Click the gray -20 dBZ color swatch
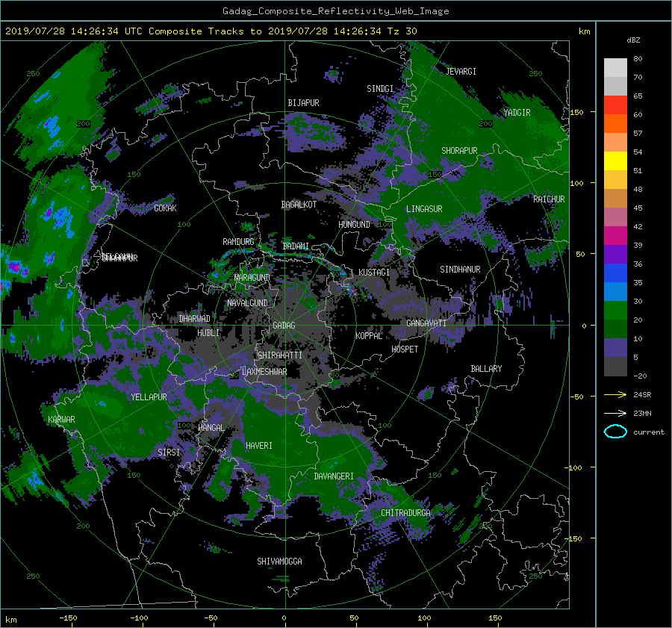Screen dimensions: 672x628 click(x=615, y=366)
